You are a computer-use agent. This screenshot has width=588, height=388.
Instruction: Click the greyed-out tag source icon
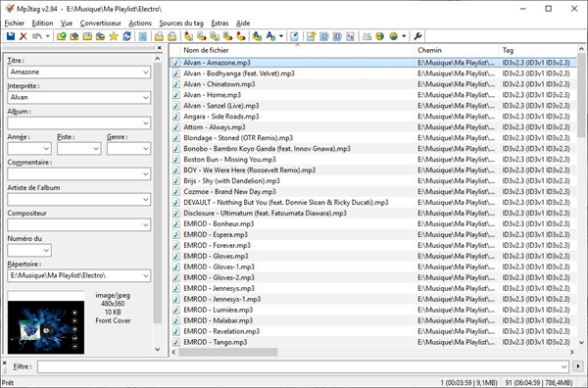point(367,36)
